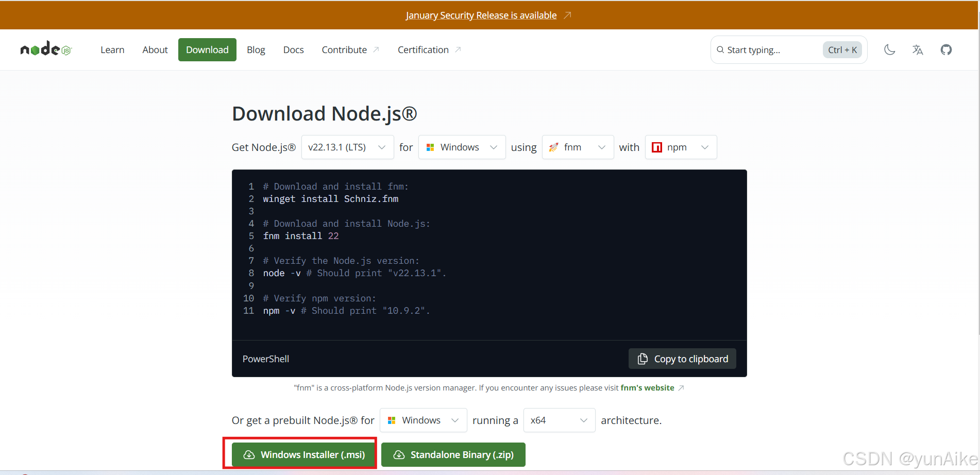Download the Standalone Binary (.zip)
This screenshot has height=475, width=980.
453,454
